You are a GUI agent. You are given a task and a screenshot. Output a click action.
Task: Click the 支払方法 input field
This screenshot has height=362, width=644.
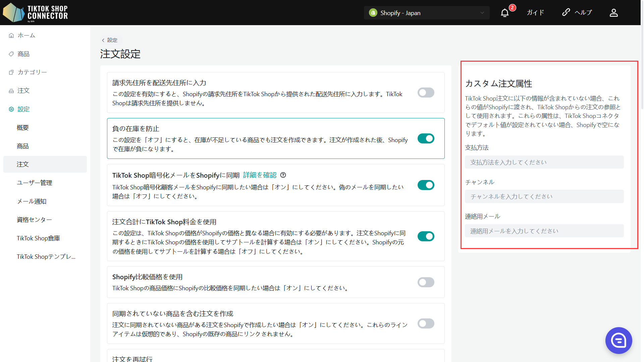pos(544,162)
